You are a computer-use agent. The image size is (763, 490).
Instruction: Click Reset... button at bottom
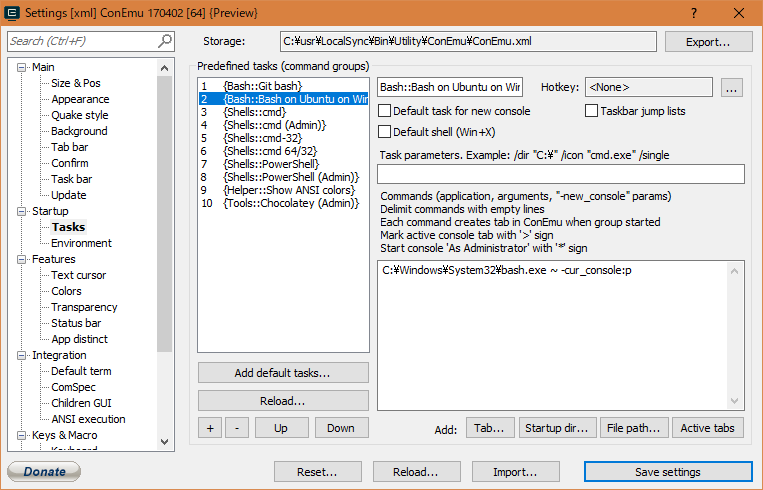click(x=317, y=472)
